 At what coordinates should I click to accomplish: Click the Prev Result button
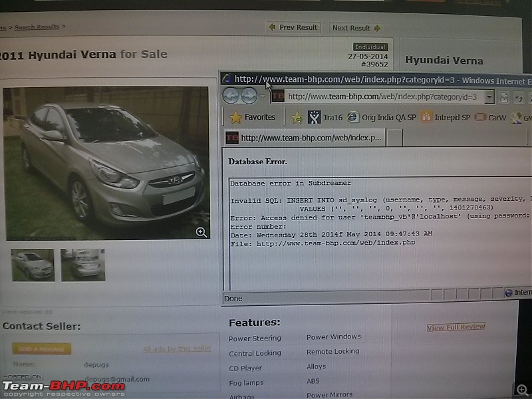pyautogui.click(x=293, y=27)
